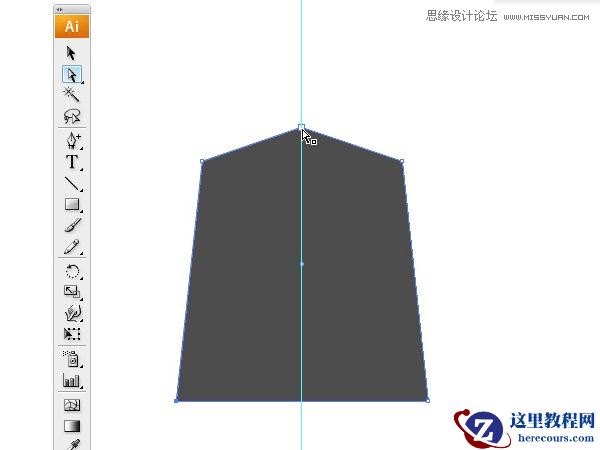The height and width of the screenshot is (450, 600).
Task: Pick the Free Transform tool
Action: (72, 334)
